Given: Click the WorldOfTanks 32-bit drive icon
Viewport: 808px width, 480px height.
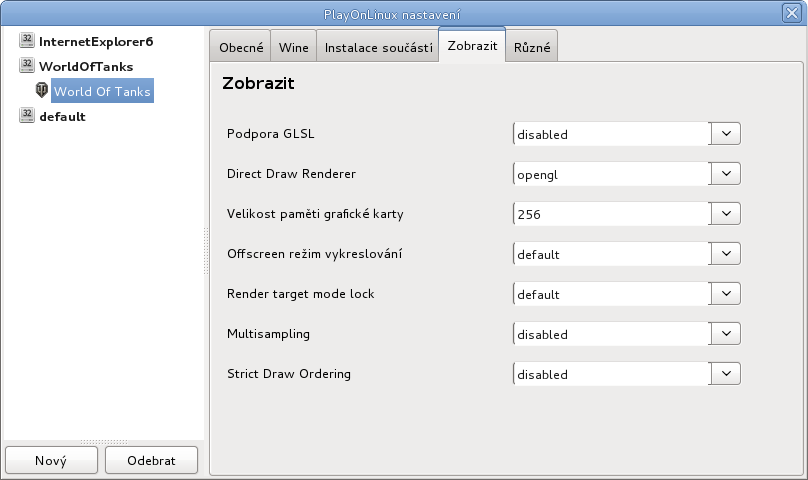Looking at the screenshot, I should tap(27, 65).
